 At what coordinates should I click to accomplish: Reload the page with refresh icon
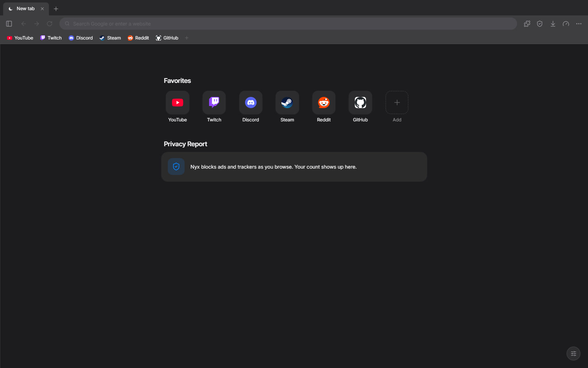coord(50,24)
